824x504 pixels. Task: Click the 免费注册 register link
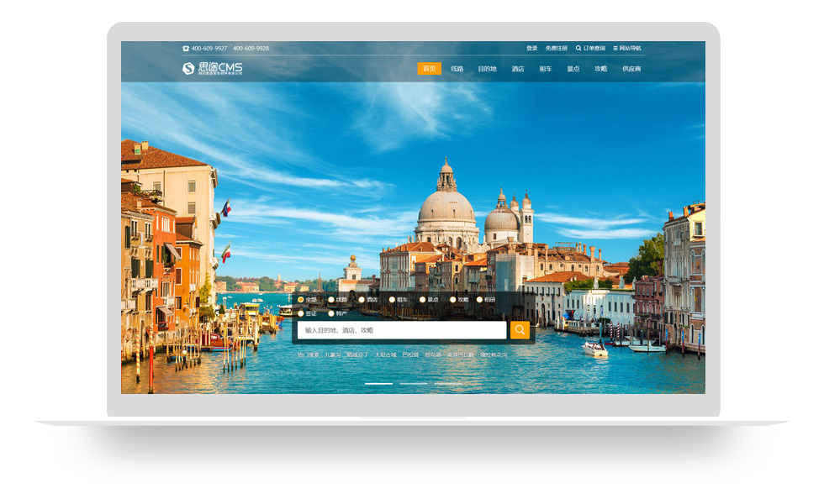[556, 49]
